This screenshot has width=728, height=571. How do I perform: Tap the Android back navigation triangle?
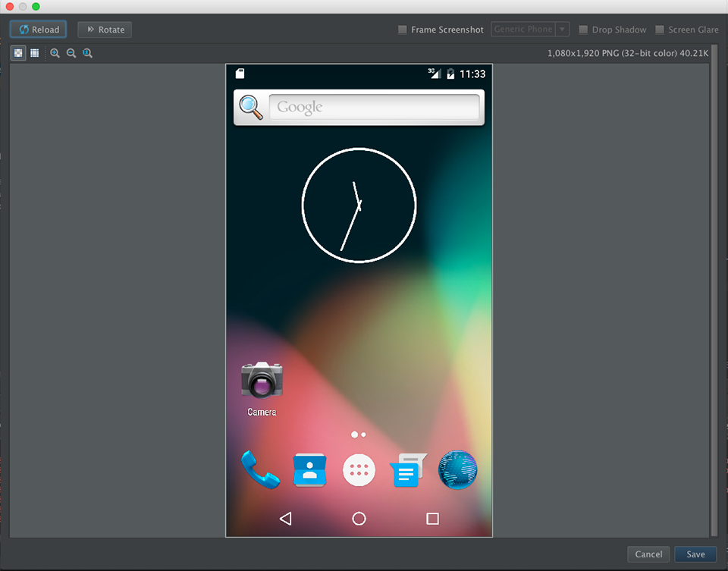point(286,519)
